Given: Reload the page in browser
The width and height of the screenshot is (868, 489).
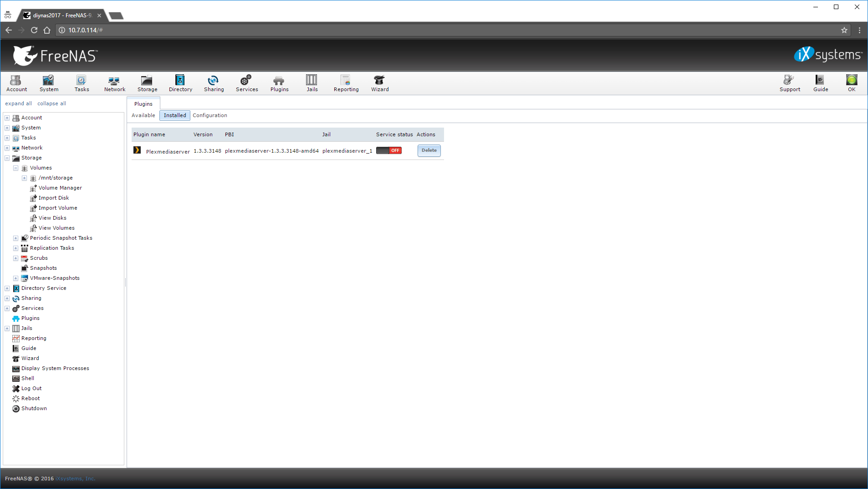Looking at the screenshot, I should click(x=34, y=30).
